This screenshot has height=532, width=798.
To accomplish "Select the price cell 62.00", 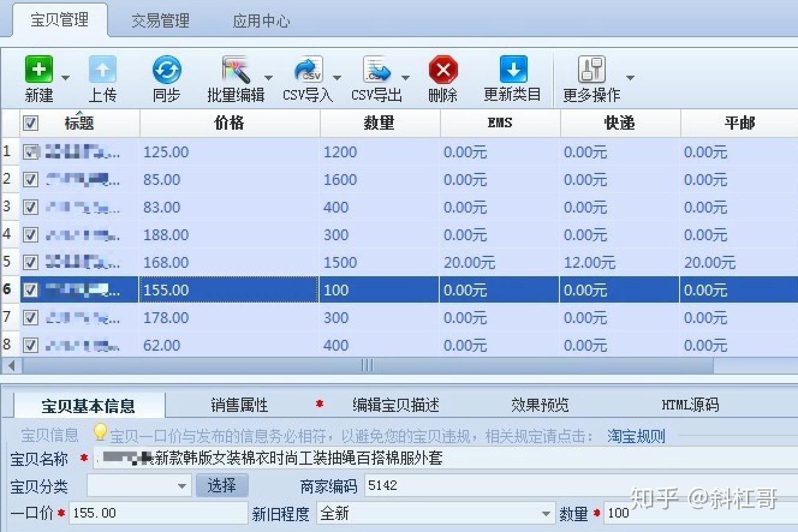I will click(230, 345).
